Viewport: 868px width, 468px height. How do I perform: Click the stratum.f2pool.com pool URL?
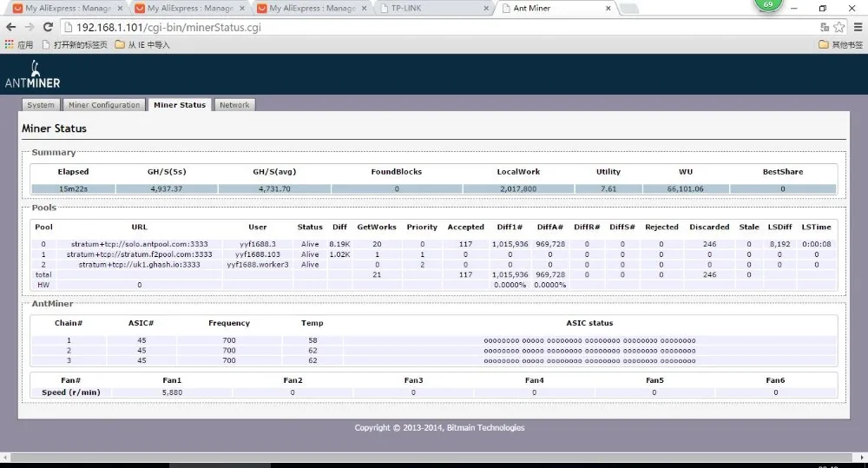click(x=140, y=254)
